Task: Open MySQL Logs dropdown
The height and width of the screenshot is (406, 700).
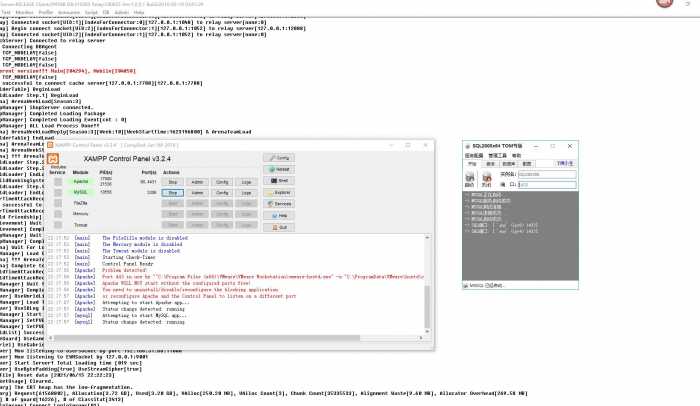Action: pos(246,192)
